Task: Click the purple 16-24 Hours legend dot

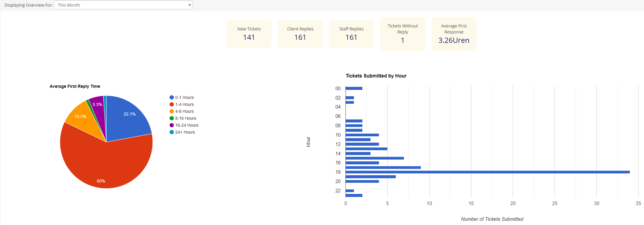Action: 172,125
